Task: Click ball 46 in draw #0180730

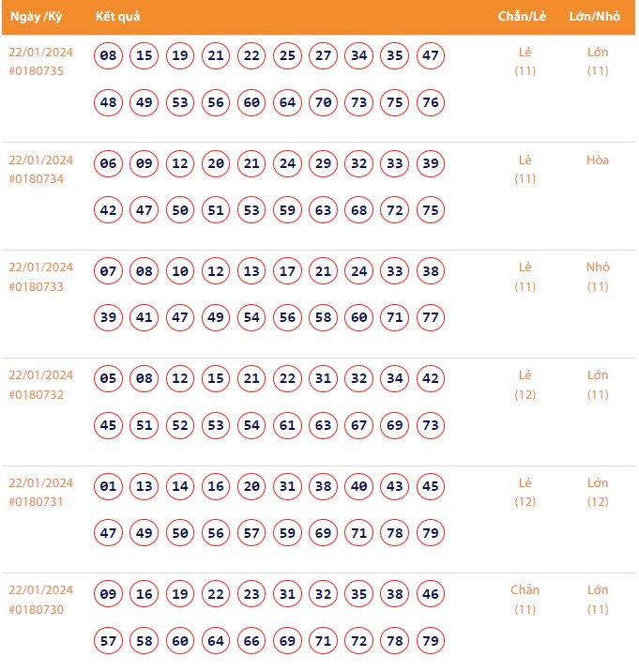Action: click(431, 594)
